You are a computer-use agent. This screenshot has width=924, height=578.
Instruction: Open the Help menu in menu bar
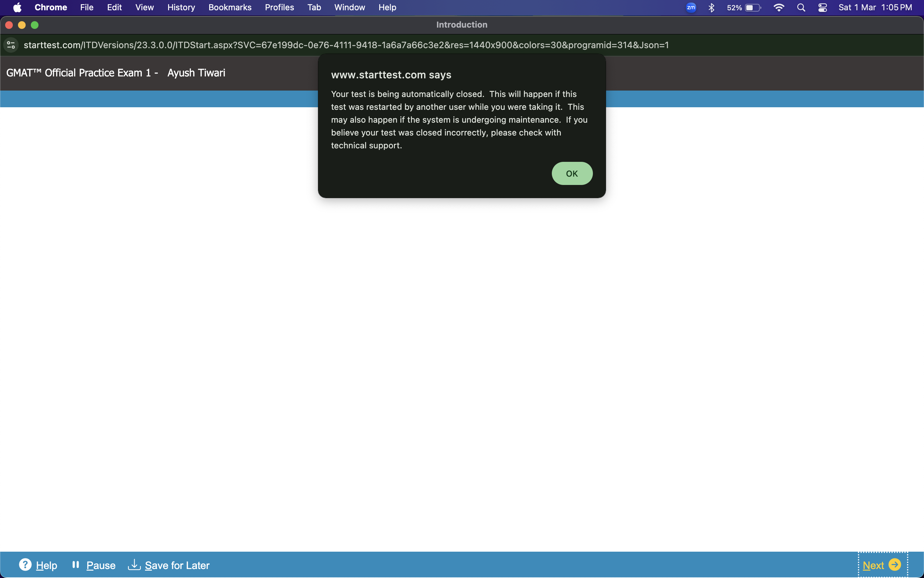coord(387,8)
